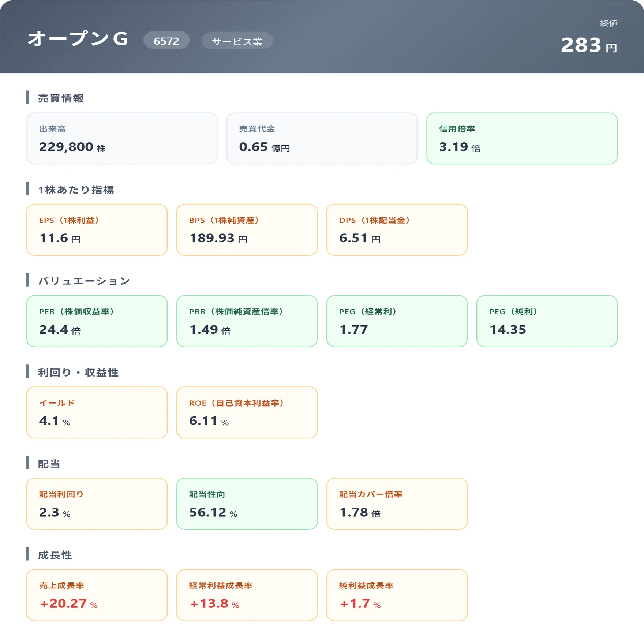This screenshot has height=644, width=644.
Task: Click the 1株あたり指標 section heading
Action: 76,190
